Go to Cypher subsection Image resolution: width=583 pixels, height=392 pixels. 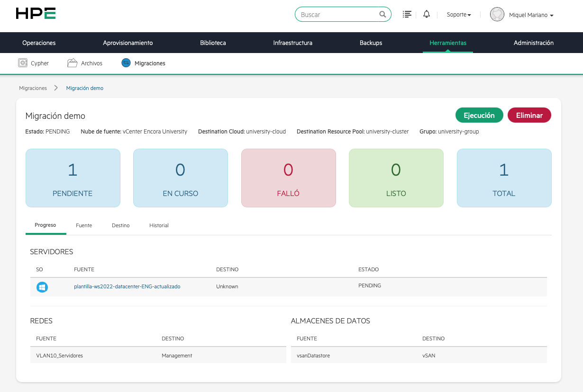point(40,63)
